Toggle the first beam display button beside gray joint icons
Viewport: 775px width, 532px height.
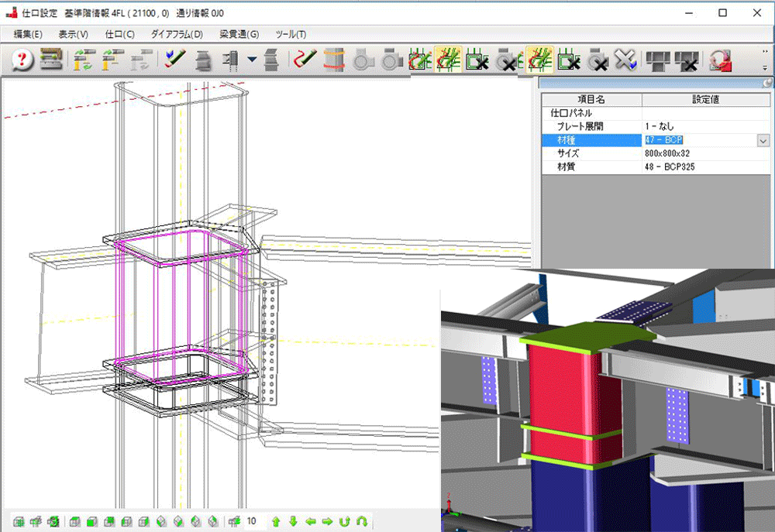(x=420, y=60)
